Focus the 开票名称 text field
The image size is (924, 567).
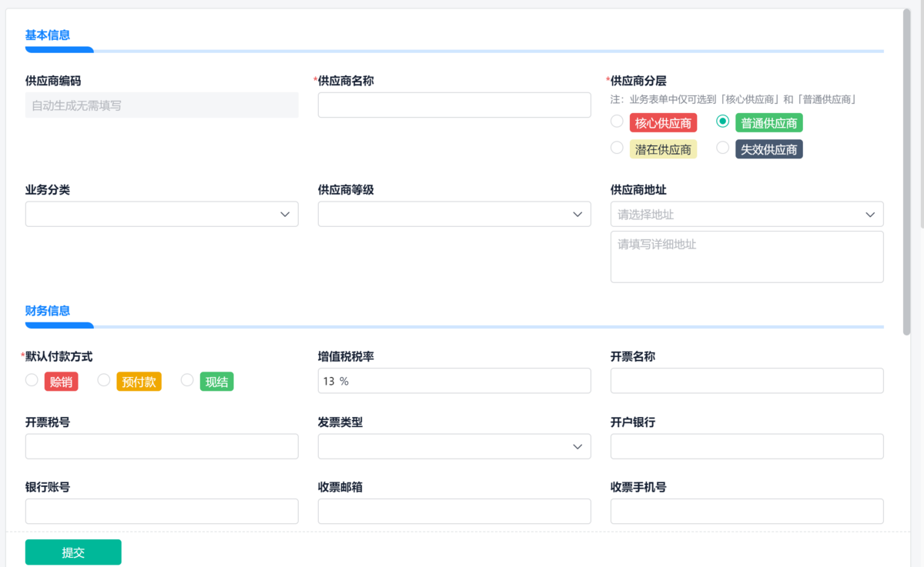[747, 381]
